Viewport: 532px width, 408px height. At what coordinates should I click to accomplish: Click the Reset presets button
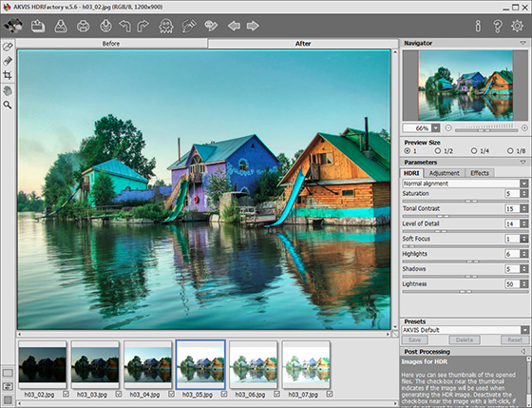pyautogui.click(x=515, y=340)
